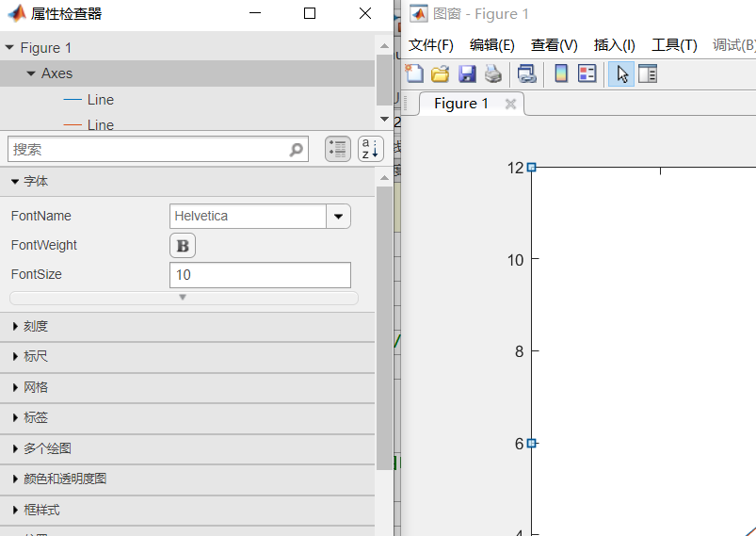This screenshot has height=536, width=756.
Task: Open the 编辑(E) menu
Action: click(491, 45)
